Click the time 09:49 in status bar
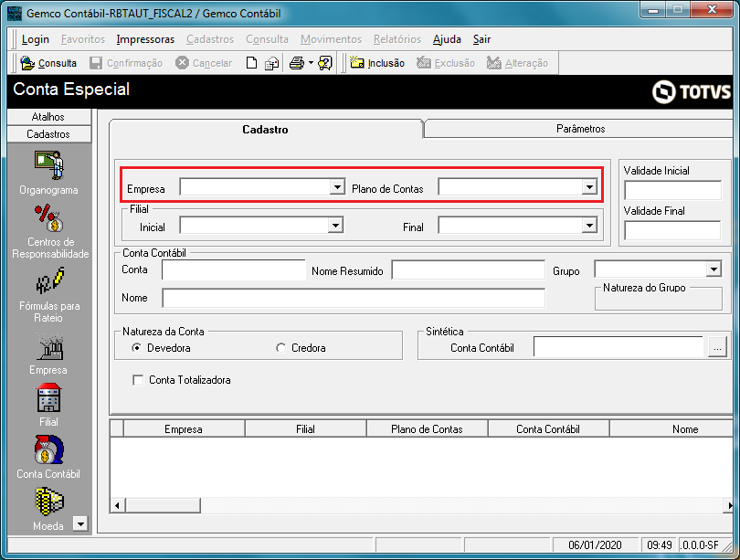Image resolution: width=740 pixels, height=560 pixels. click(660, 544)
